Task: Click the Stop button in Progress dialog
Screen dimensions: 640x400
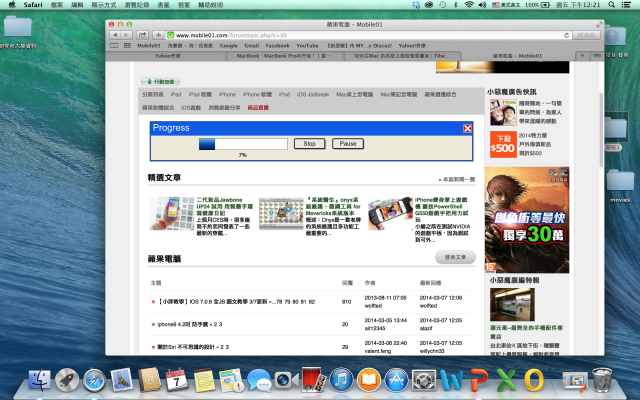Action: click(x=310, y=144)
